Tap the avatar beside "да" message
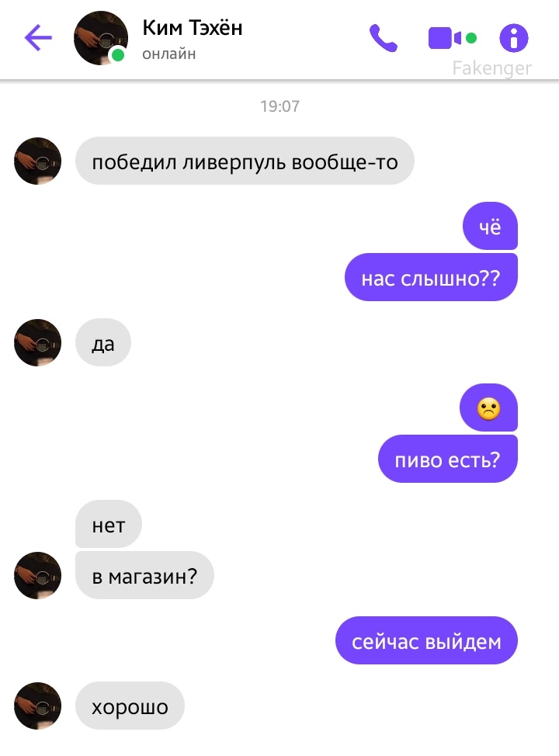 37,342
